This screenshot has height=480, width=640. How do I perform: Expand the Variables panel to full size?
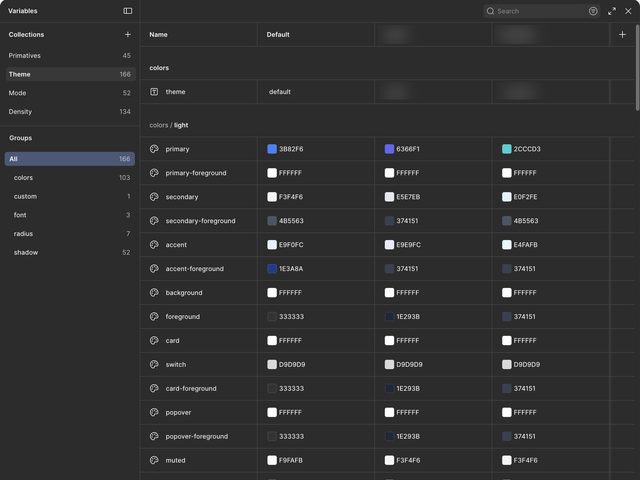coord(611,11)
